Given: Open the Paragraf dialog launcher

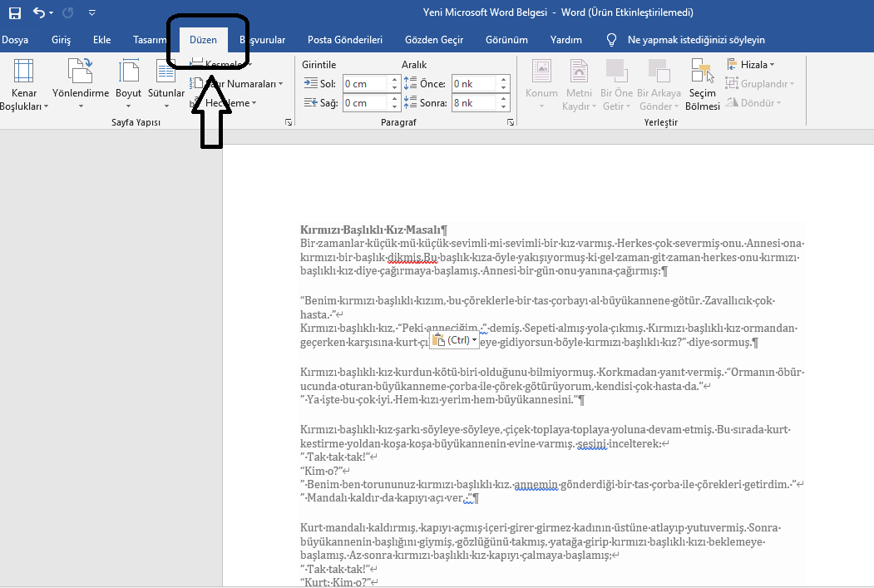Looking at the screenshot, I should tap(511, 122).
